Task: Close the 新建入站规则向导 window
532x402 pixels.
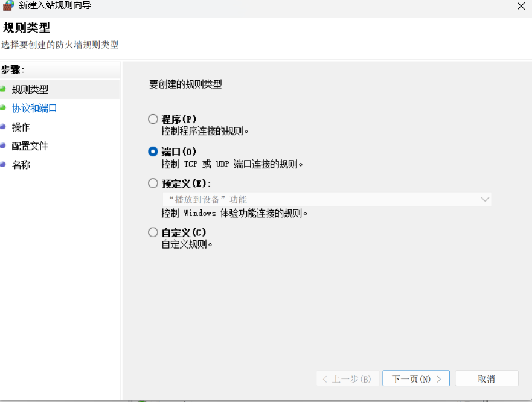Action: 522,7
